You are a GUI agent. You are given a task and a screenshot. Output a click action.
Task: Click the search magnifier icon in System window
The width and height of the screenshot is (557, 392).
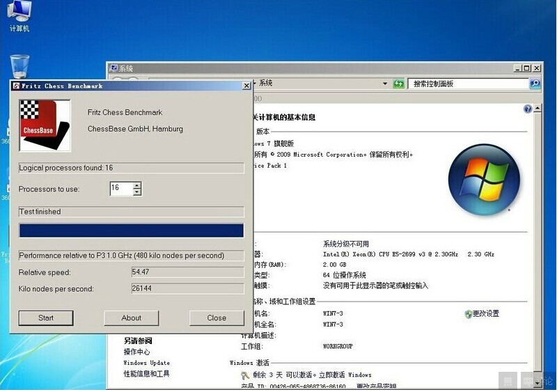535,84
